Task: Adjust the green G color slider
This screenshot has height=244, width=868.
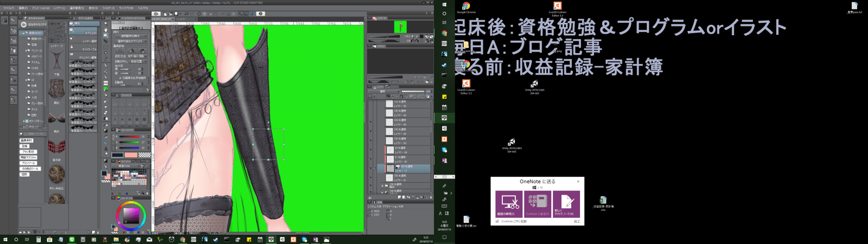Action: coord(129,142)
